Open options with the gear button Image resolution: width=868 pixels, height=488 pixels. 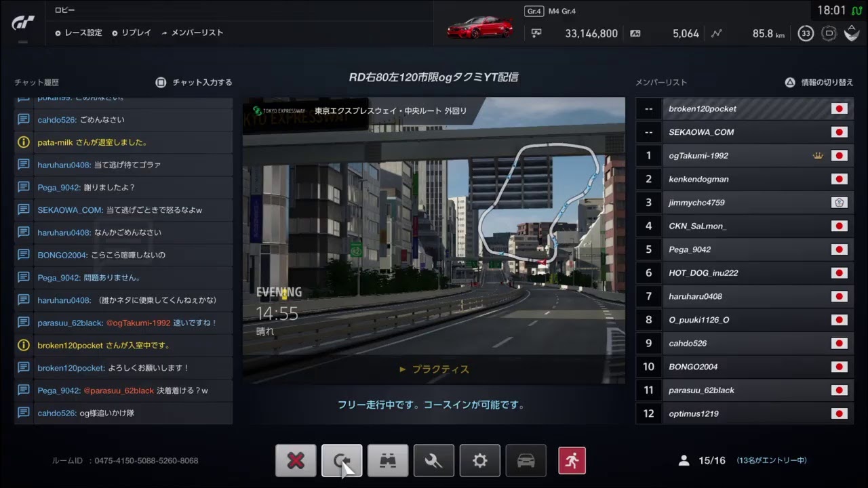pyautogui.click(x=480, y=461)
